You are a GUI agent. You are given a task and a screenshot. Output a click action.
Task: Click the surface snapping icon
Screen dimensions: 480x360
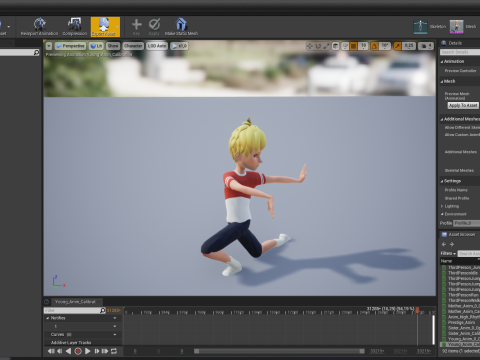click(345, 46)
